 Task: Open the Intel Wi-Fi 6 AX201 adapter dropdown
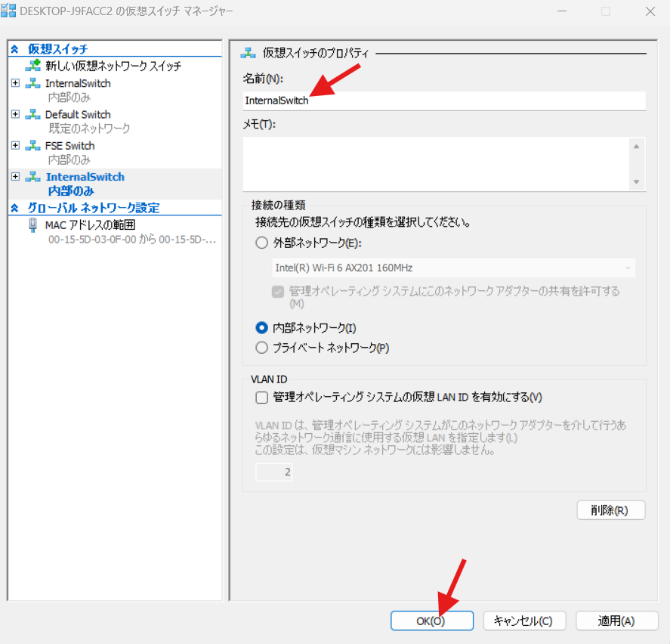click(453, 268)
